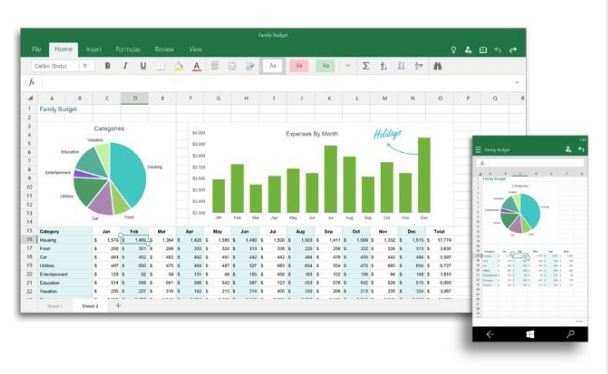The image size is (608, 374).
Task: Click inside the formula bar field
Action: 279,83
